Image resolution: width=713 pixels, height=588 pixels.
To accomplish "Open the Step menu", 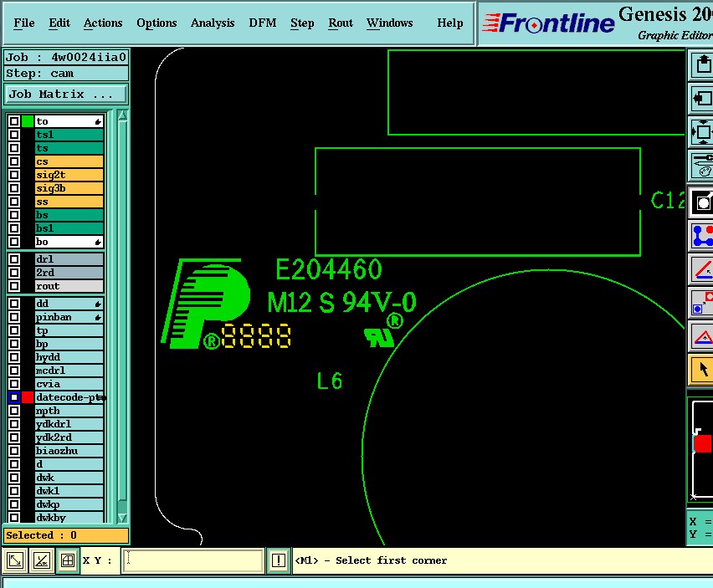I will click(302, 23).
